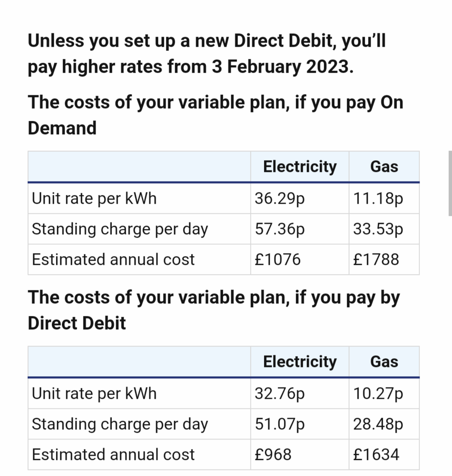Select the Estimated annual cost label in the Direct Debit table

click(113, 455)
